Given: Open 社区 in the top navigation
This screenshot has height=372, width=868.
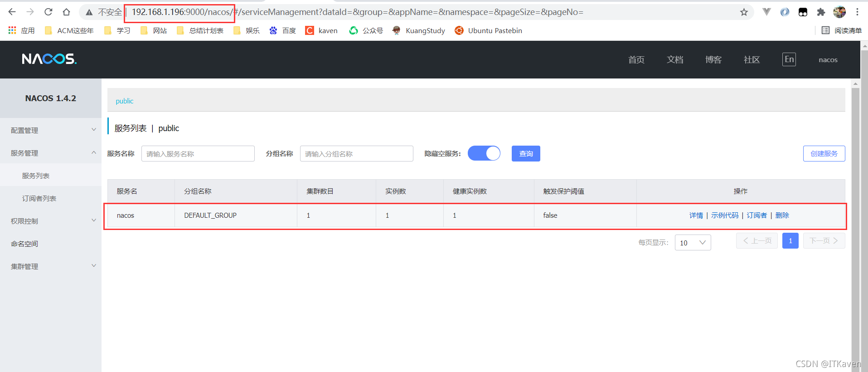Looking at the screenshot, I should pyautogui.click(x=752, y=59).
